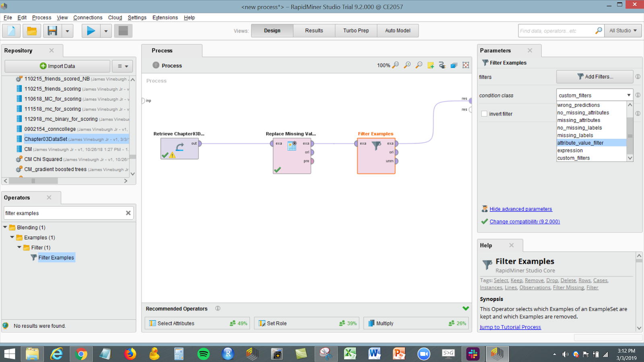
Task: Open the File menu
Action: point(8,17)
